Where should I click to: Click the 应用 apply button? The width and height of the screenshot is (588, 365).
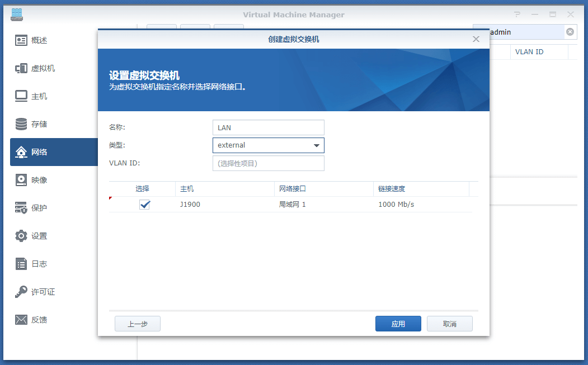398,324
